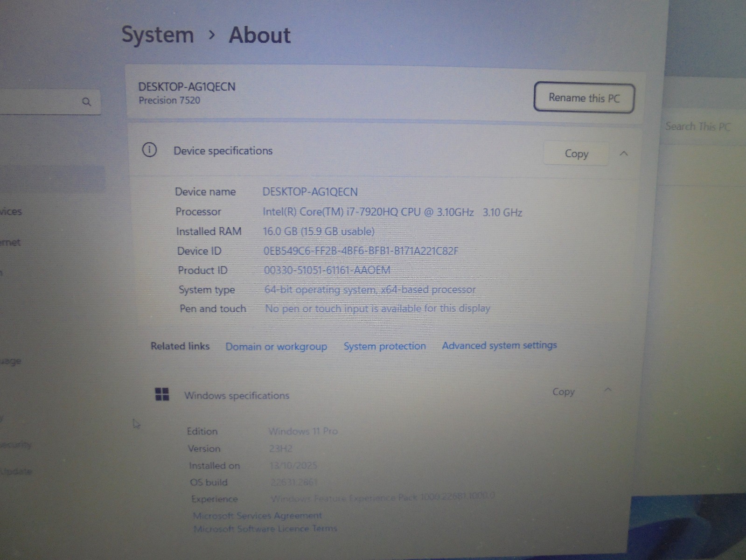Click the Settings sidebar search field

50,102
